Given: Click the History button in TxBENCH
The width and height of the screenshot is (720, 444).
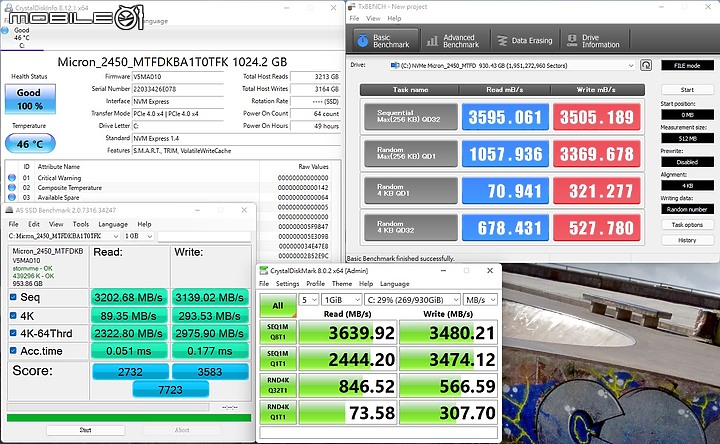Looking at the screenshot, I should click(687, 240).
